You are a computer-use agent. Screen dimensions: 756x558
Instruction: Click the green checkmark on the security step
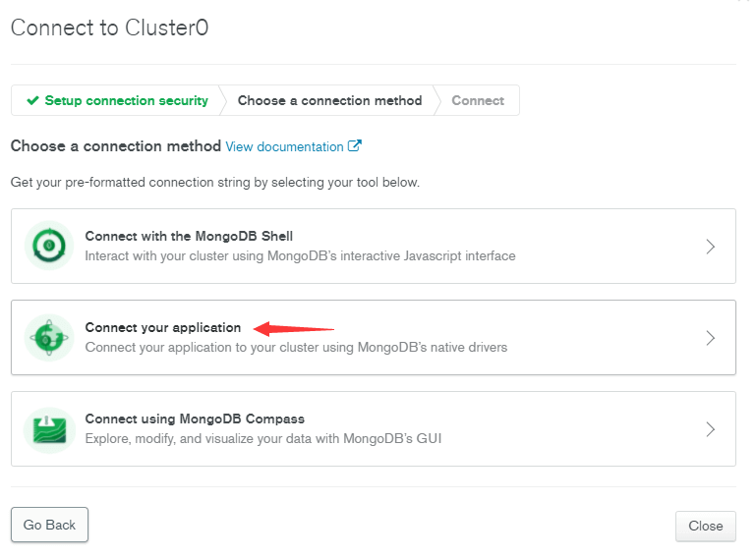point(32,100)
